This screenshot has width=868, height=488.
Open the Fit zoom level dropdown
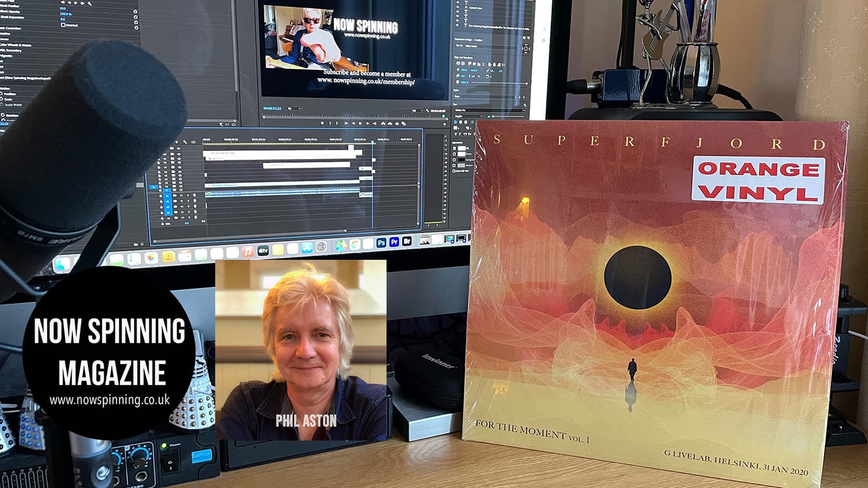pos(294,108)
